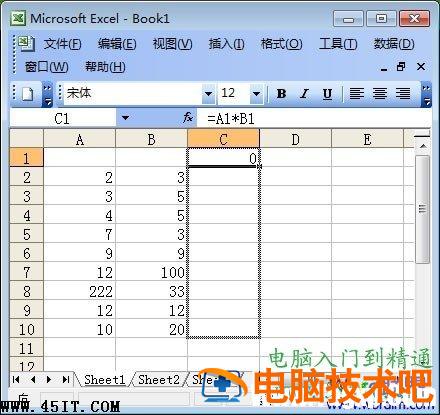
Task: Open the 工具(T) menu
Action: 338,44
